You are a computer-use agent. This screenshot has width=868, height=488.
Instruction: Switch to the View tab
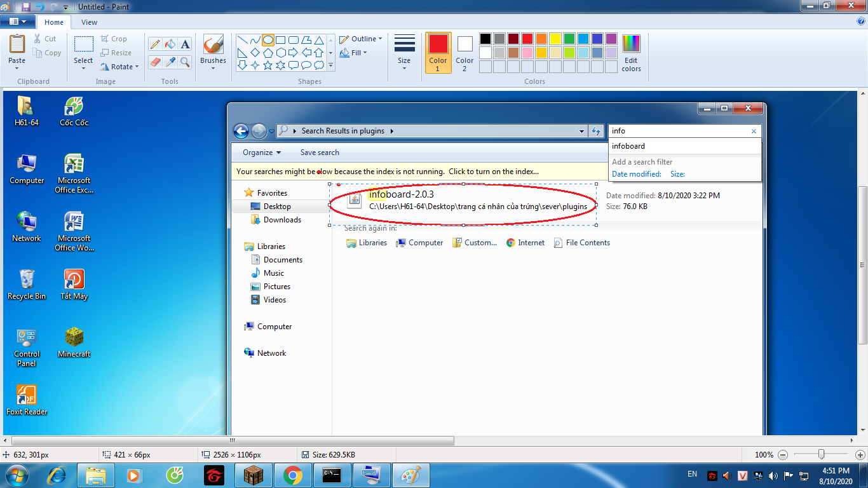coord(89,22)
